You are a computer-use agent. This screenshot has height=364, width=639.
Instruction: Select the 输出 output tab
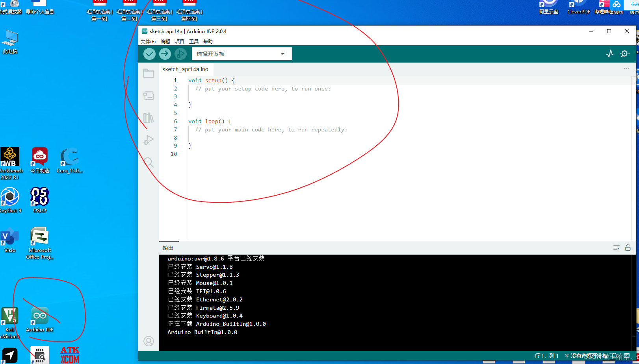[x=168, y=248]
